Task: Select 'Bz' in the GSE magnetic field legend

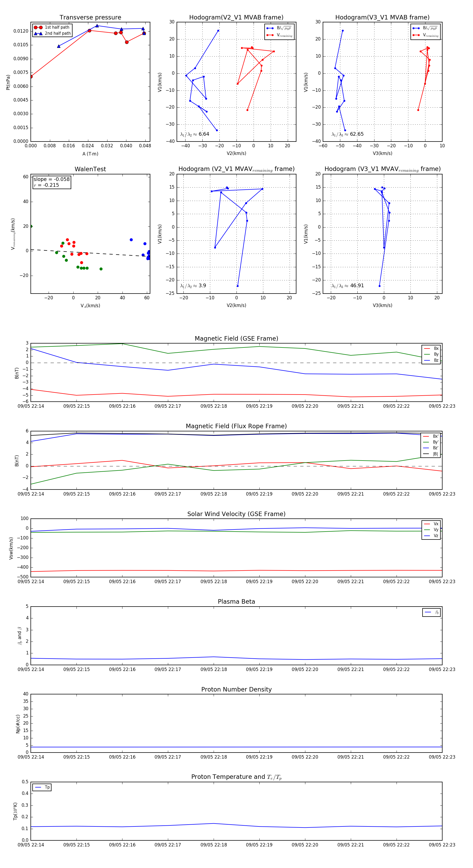Action: tap(431, 360)
